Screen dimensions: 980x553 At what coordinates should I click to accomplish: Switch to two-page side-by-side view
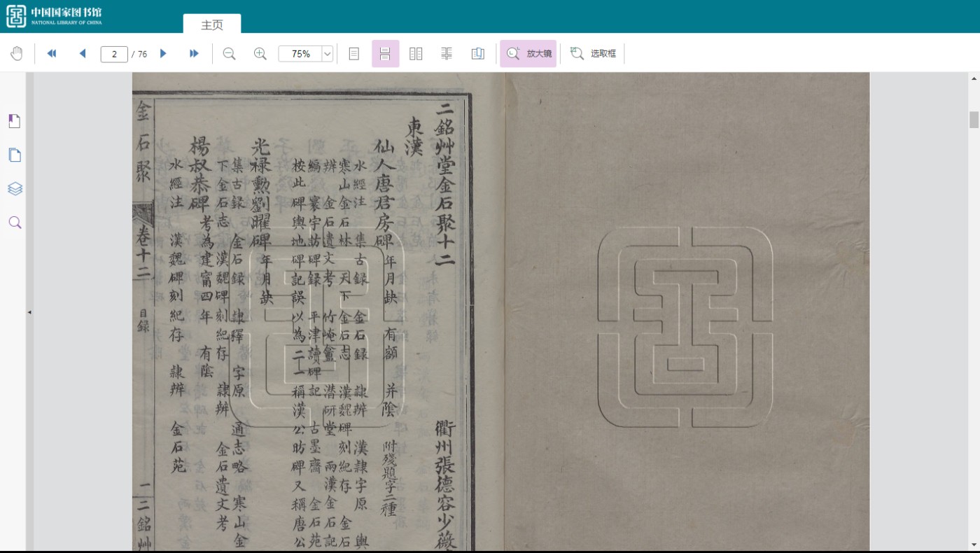pyautogui.click(x=416, y=54)
